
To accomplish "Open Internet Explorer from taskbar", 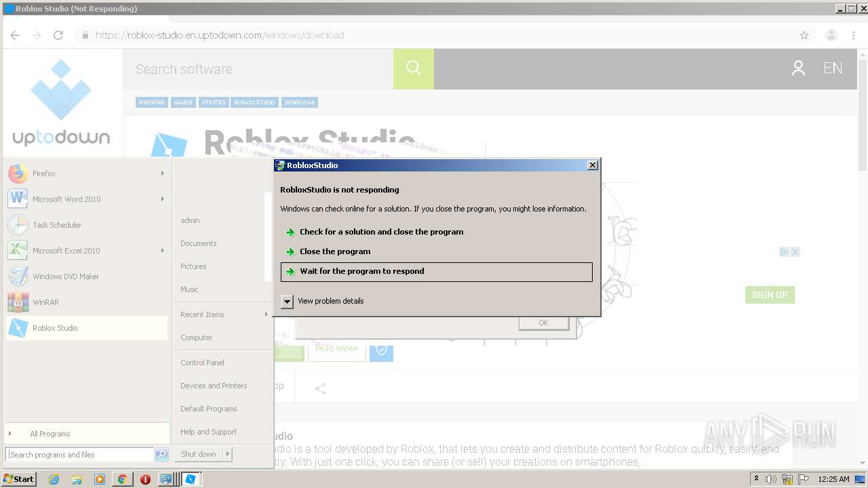I will pyautogui.click(x=54, y=479).
